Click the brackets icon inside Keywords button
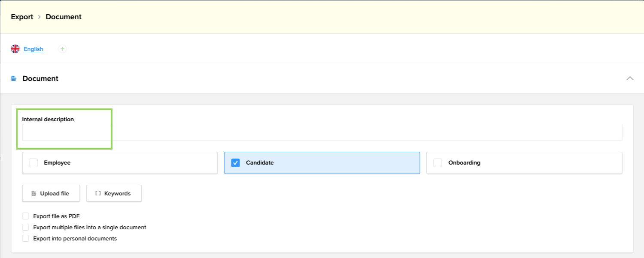 [x=98, y=193]
